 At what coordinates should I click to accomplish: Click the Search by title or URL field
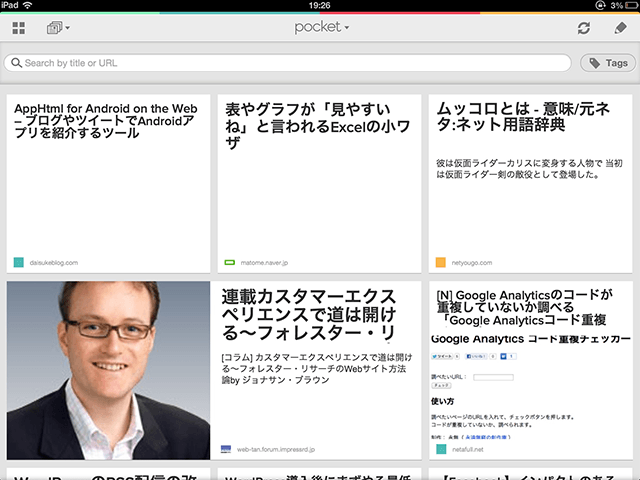pos(287,63)
